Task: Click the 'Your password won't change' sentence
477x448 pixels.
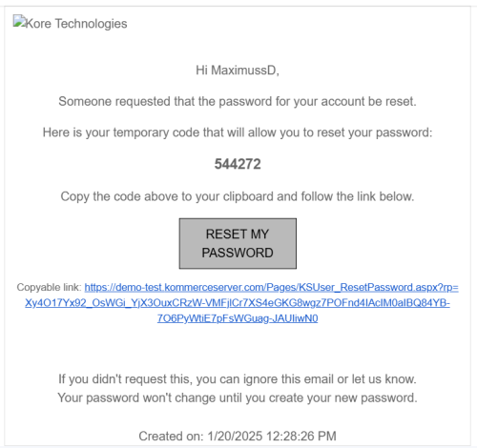Action: (238, 397)
